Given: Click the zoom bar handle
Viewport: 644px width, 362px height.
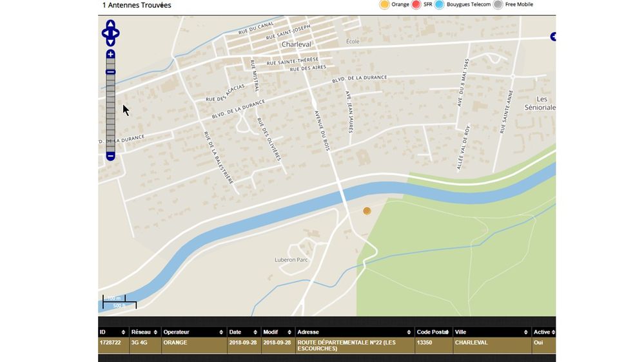Looking at the screenshot, I should coord(110,72).
